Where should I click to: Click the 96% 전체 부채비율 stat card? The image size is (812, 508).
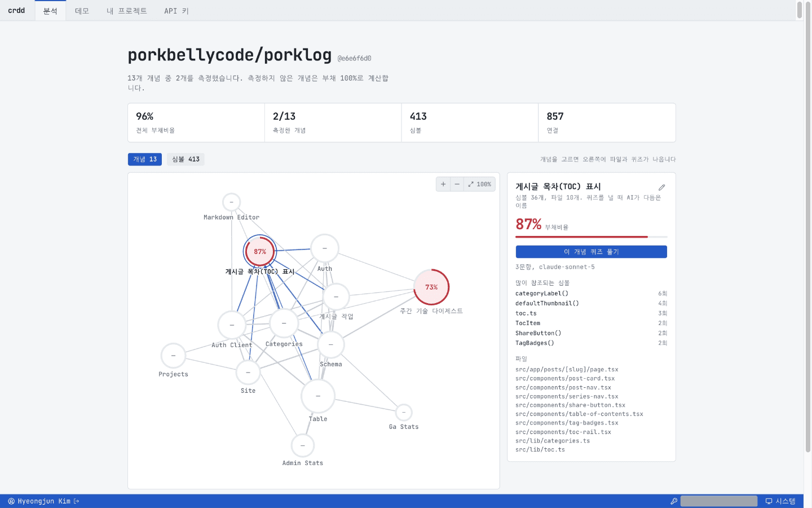click(196, 122)
